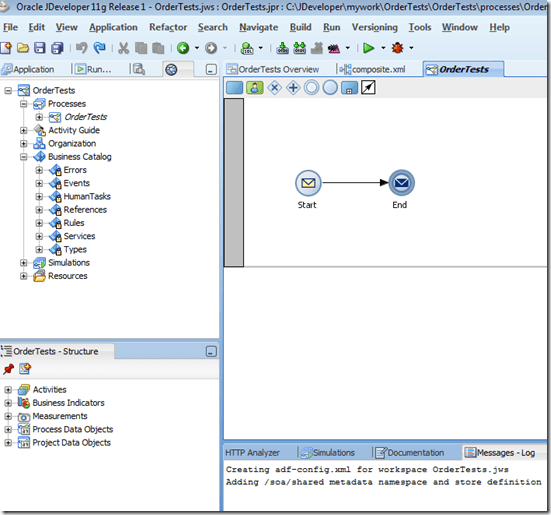Click the green Back navigation arrow
The image size is (551, 515).
(x=183, y=48)
